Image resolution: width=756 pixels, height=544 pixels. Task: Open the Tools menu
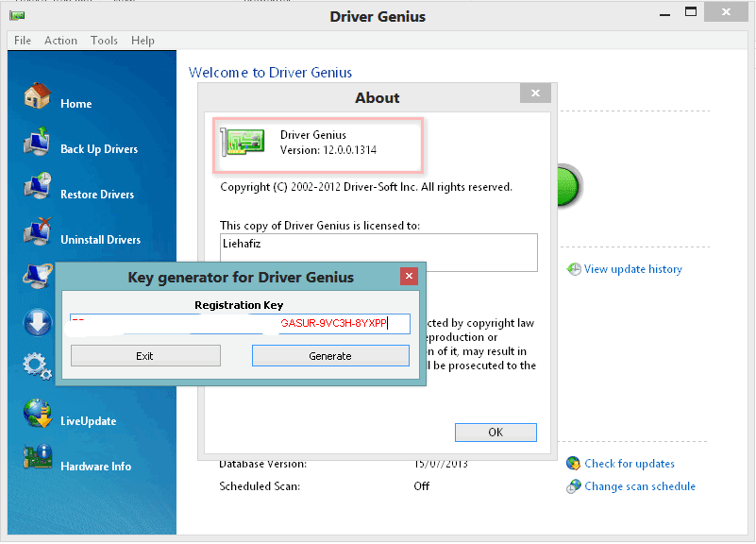(104, 41)
